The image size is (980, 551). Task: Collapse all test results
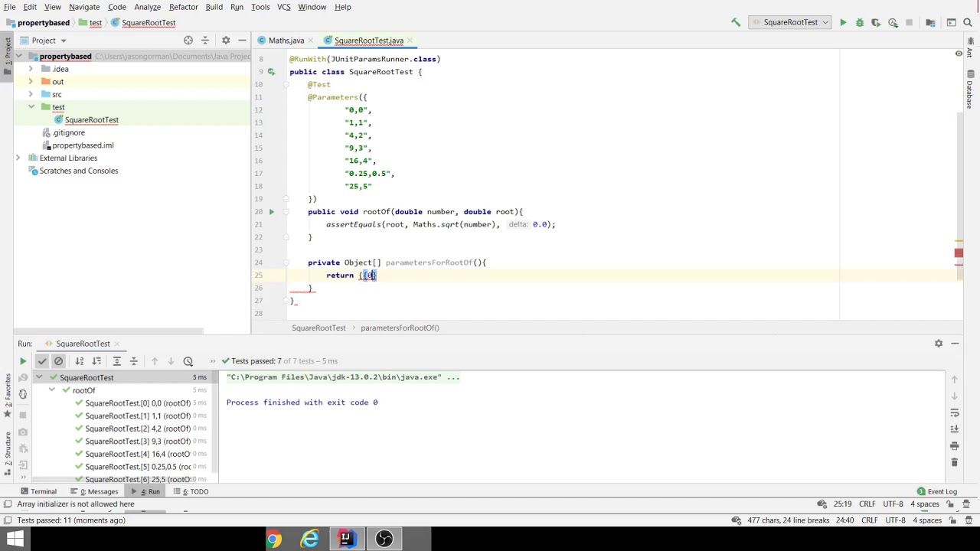[x=133, y=361]
